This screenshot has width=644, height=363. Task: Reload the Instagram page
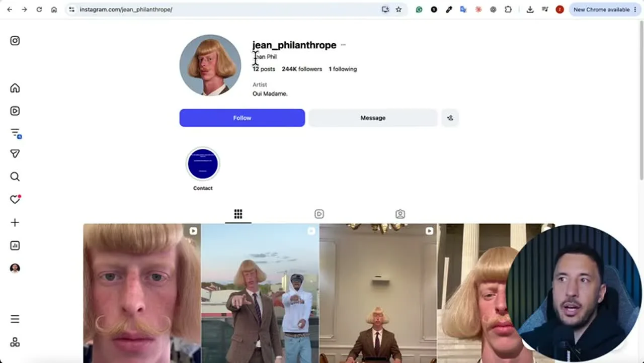pyautogui.click(x=39, y=10)
